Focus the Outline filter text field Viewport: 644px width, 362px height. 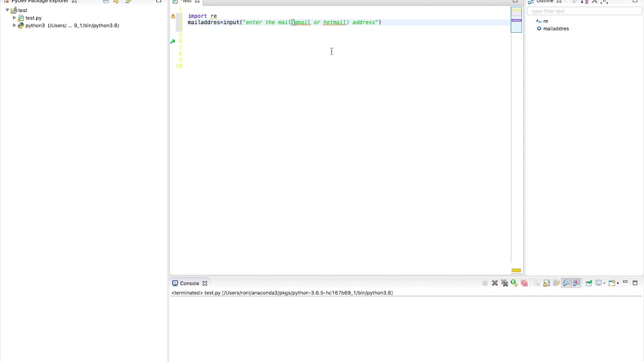pos(584,11)
